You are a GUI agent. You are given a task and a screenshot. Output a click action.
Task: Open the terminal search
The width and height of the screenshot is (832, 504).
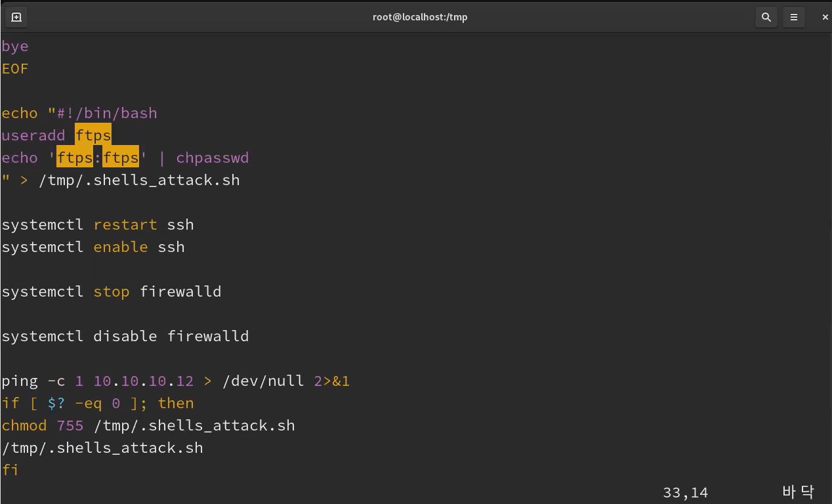(x=766, y=17)
